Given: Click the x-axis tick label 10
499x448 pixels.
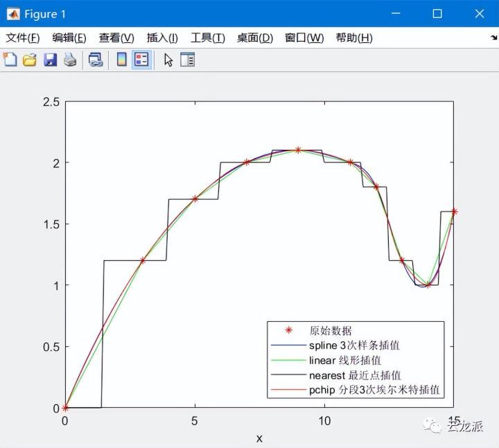Looking at the screenshot, I should point(324,421).
